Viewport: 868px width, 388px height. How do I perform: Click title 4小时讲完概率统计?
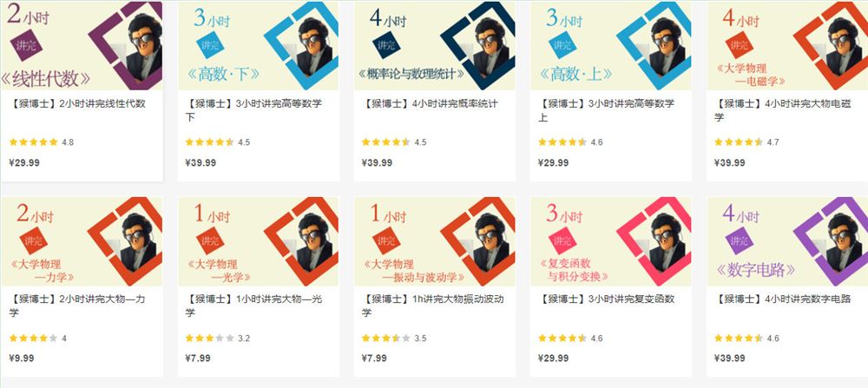click(431, 103)
